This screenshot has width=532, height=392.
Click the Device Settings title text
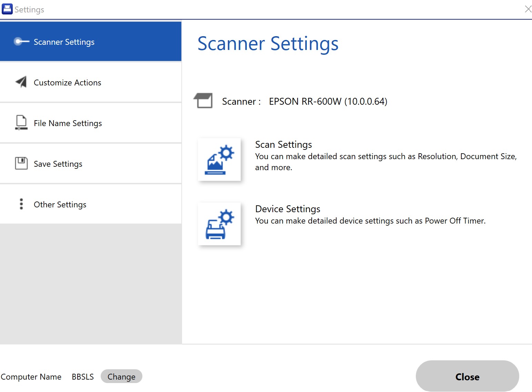(288, 209)
